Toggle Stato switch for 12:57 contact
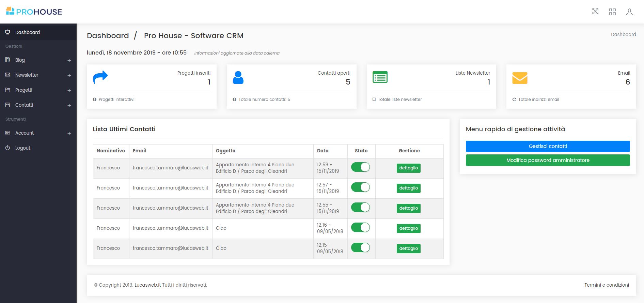644x303 pixels. 360,187
